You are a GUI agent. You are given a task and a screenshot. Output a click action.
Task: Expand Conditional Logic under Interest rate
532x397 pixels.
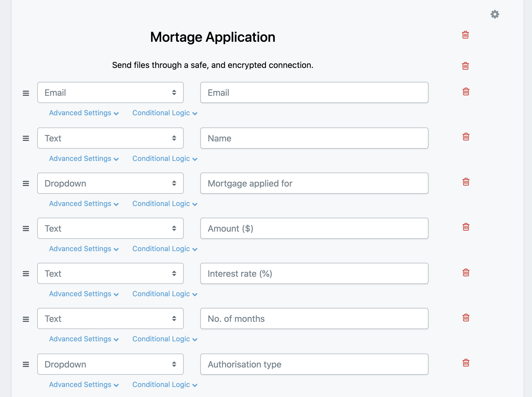pyautogui.click(x=165, y=294)
